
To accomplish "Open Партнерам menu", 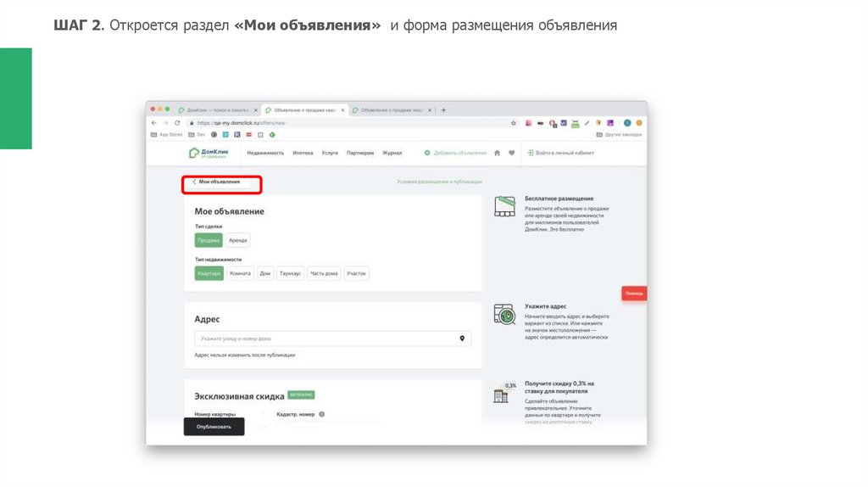I will 359,153.
